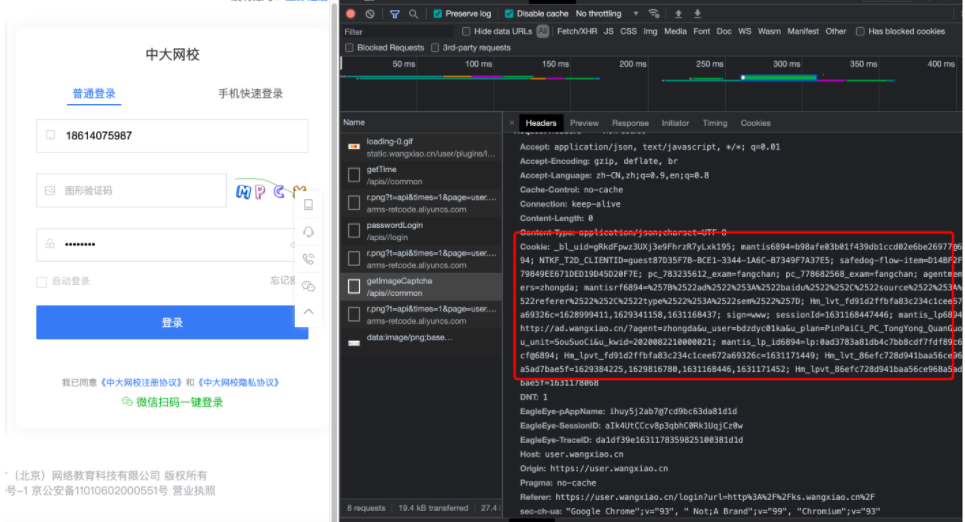Viewport: 965px width, 522px height.
Task: Select the loading-0.gif request row
Action: coord(421,147)
